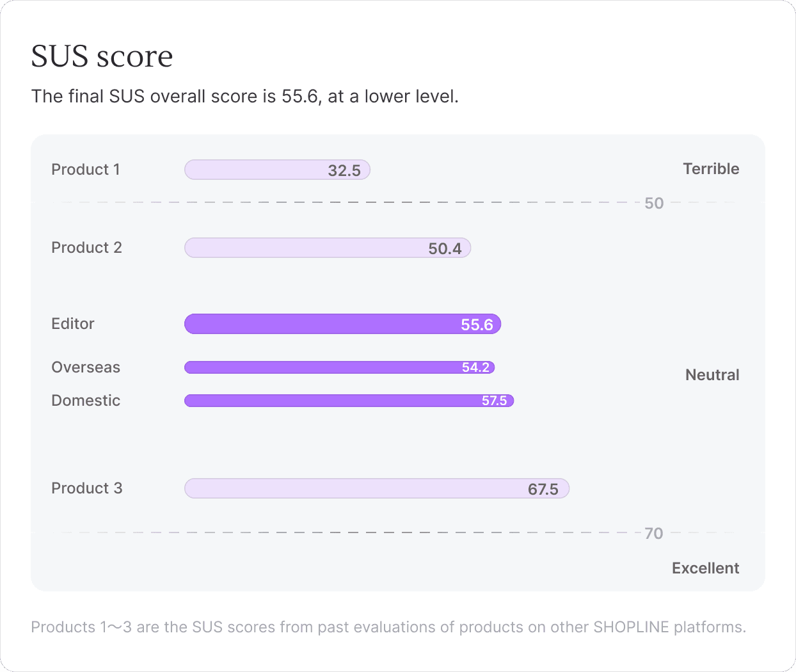Click the Excellent rating label
This screenshot has width=796, height=672.
[705, 568]
